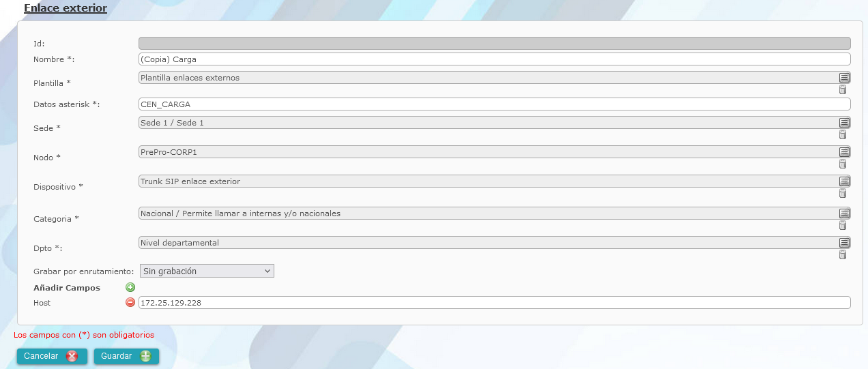The width and height of the screenshot is (868, 369).
Task: Clear the Categoria field with trash icon
Action: pyautogui.click(x=843, y=225)
